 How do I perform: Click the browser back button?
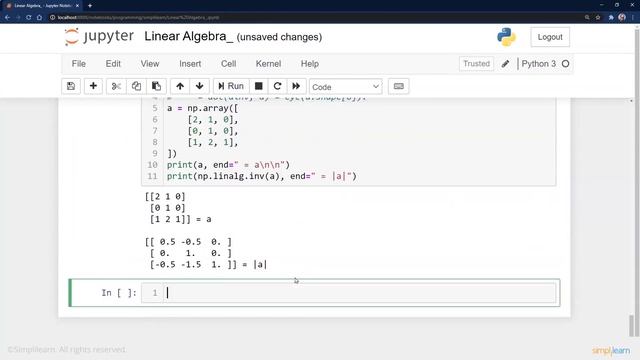(7, 18)
